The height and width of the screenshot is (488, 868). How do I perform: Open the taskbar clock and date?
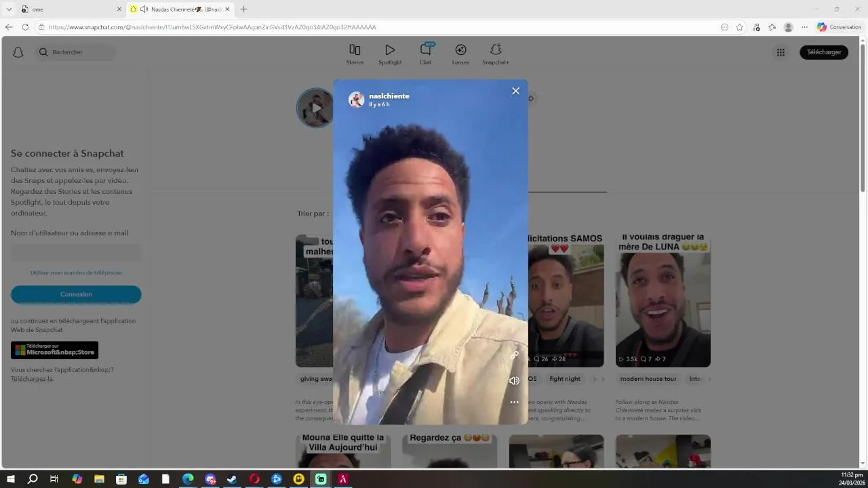click(851, 479)
